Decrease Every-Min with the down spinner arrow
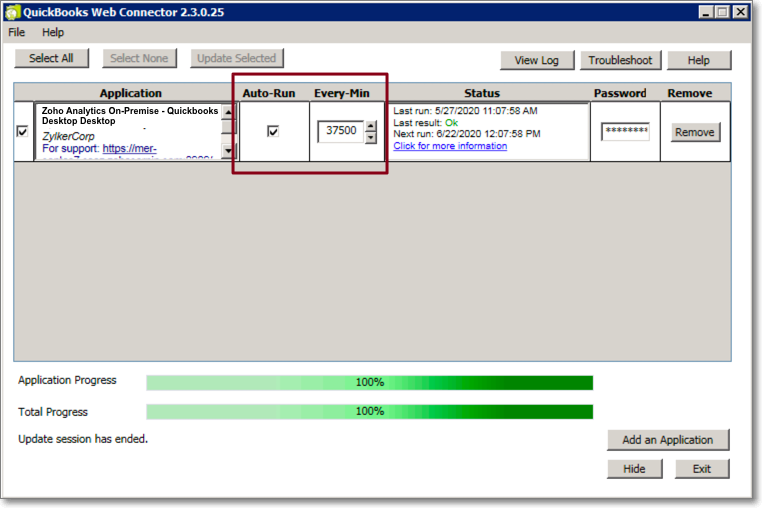The width and height of the screenshot is (762, 508). point(371,138)
